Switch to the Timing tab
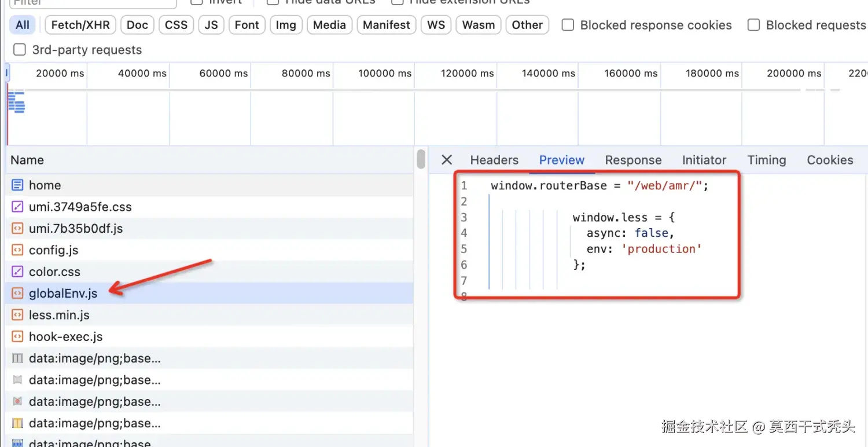The height and width of the screenshot is (447, 868). (767, 160)
